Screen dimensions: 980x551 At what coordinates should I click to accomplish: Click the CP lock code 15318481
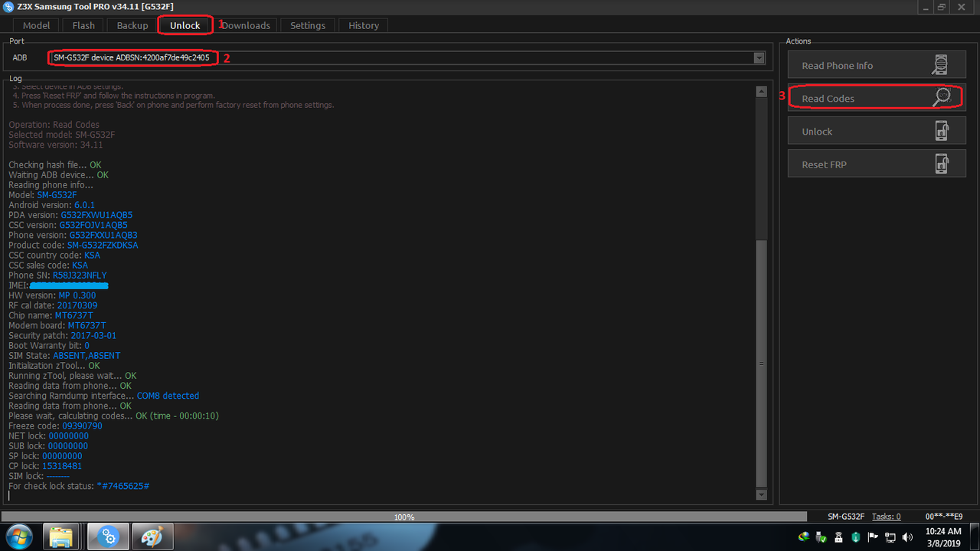[62, 465]
